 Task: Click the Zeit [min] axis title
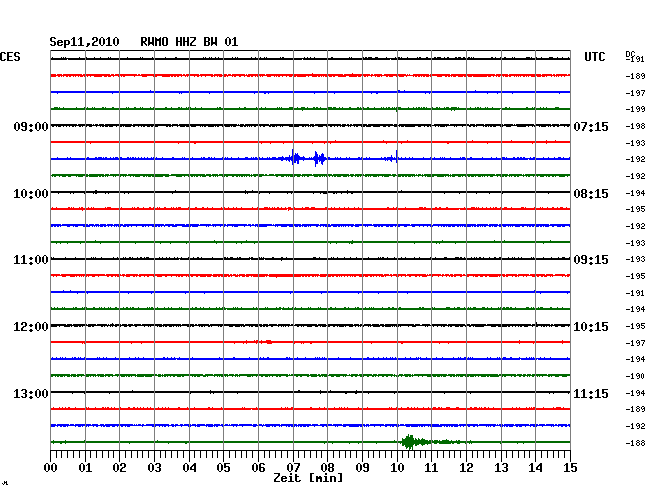(x=308, y=478)
